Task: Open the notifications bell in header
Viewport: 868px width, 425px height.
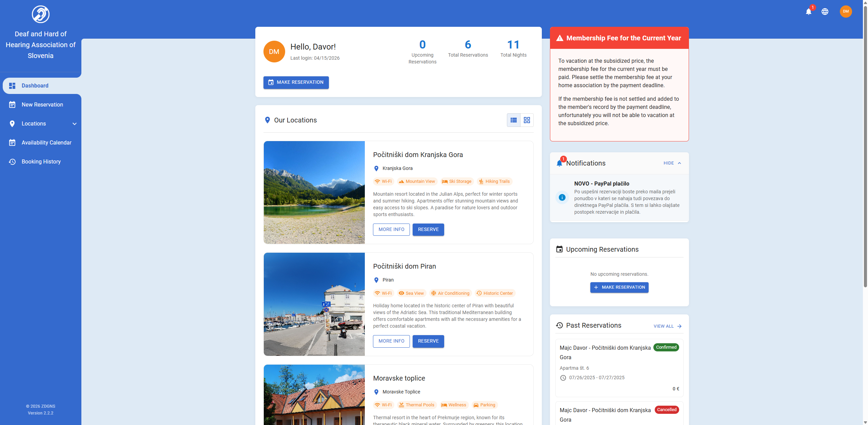Action: [809, 12]
